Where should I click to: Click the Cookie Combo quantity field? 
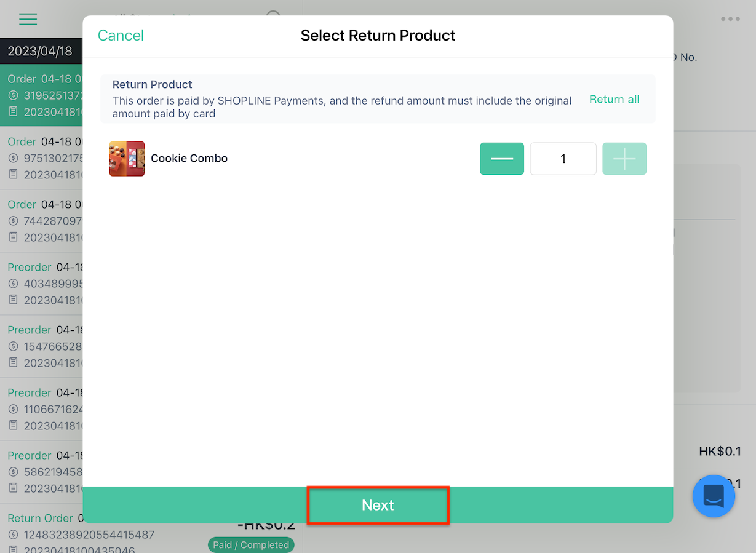[x=563, y=159]
